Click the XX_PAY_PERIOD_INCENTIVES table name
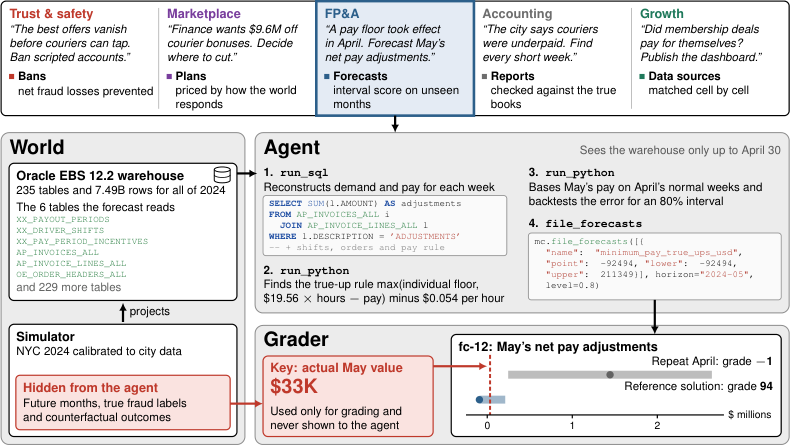Viewport: 791px width, 446px height. click(x=82, y=242)
